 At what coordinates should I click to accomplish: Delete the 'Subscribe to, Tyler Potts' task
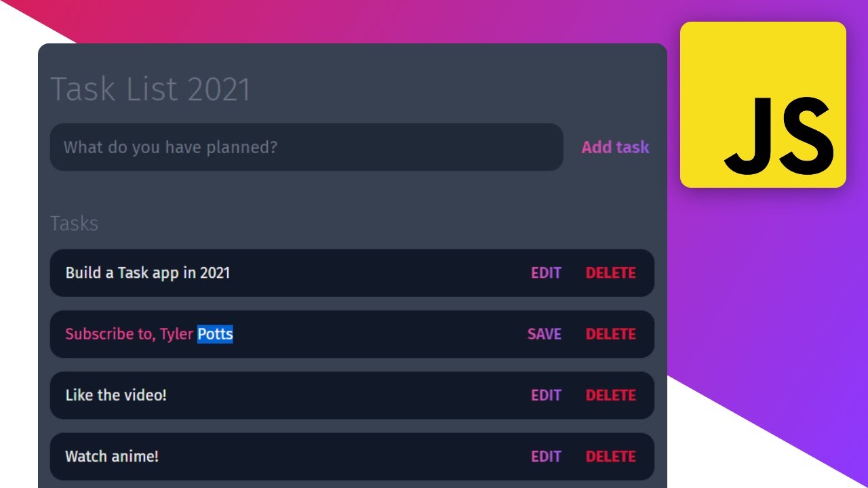(x=610, y=334)
